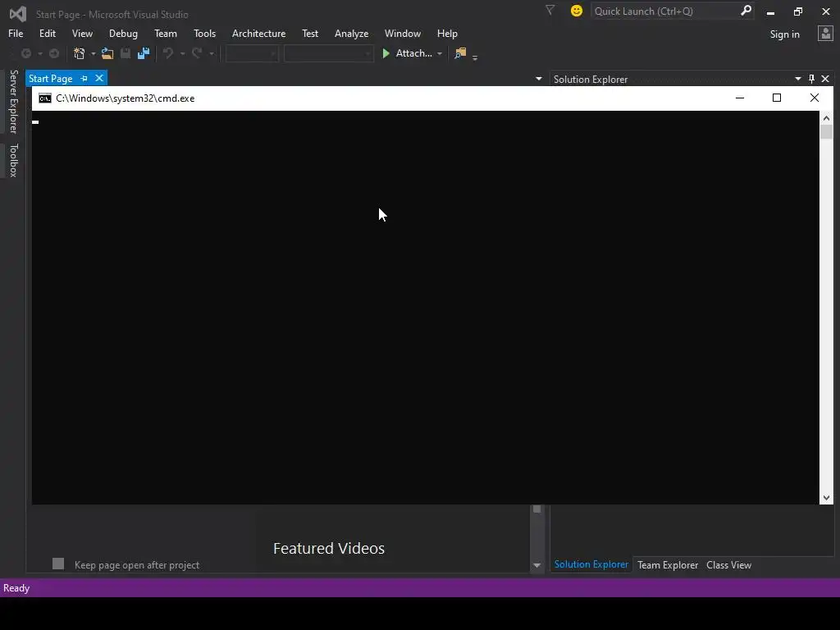Viewport: 840px width, 630px height.
Task: Click the Quick Launch magnifier icon
Action: click(x=746, y=11)
